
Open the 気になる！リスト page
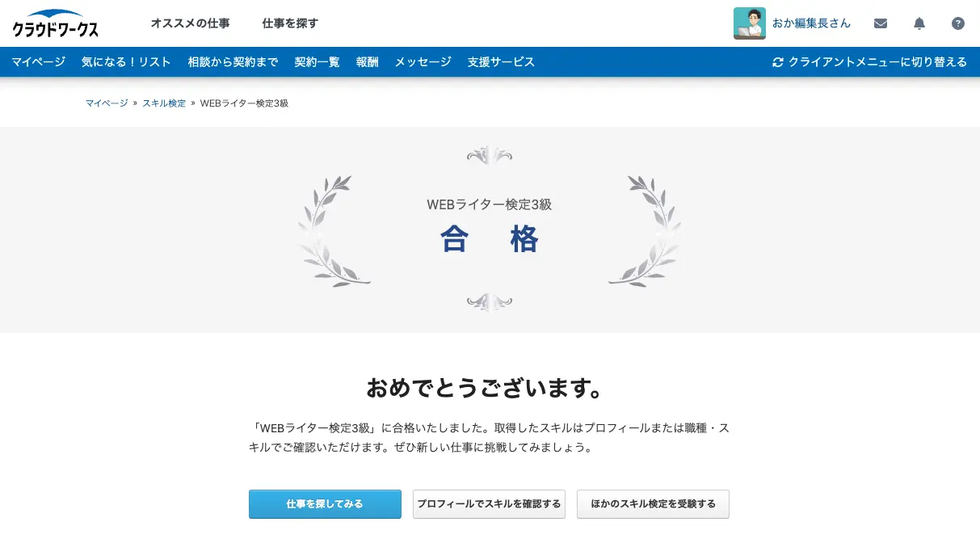126,61
